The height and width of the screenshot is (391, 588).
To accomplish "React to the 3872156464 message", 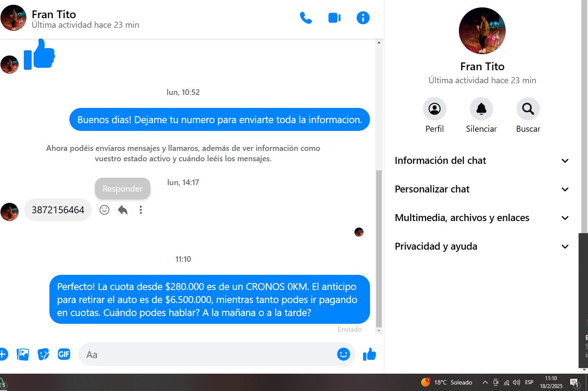I will 104,210.
